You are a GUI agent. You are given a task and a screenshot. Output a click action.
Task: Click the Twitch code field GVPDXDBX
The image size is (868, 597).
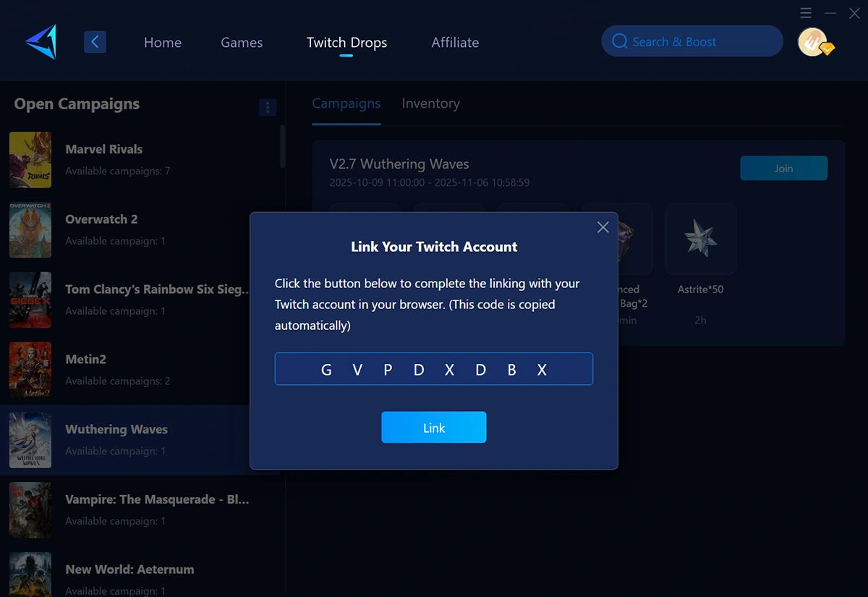pos(434,369)
